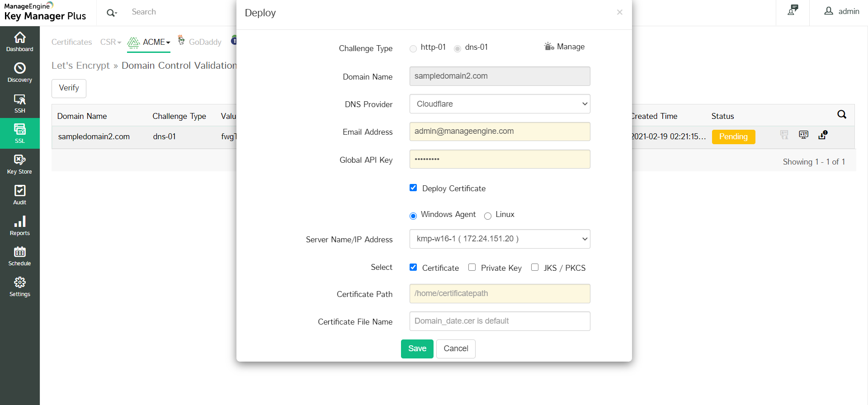
Task: Open the Dashboard sidebar icon
Action: [20, 42]
